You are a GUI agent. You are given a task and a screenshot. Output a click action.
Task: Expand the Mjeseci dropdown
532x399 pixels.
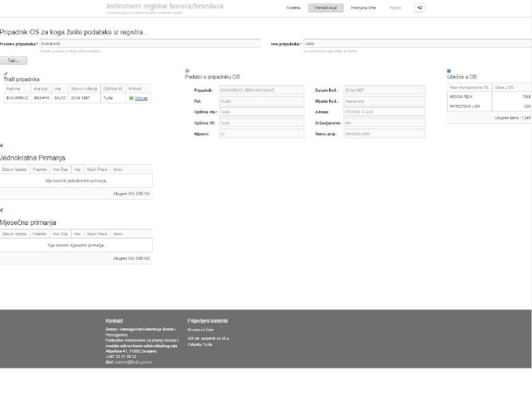tap(261, 134)
